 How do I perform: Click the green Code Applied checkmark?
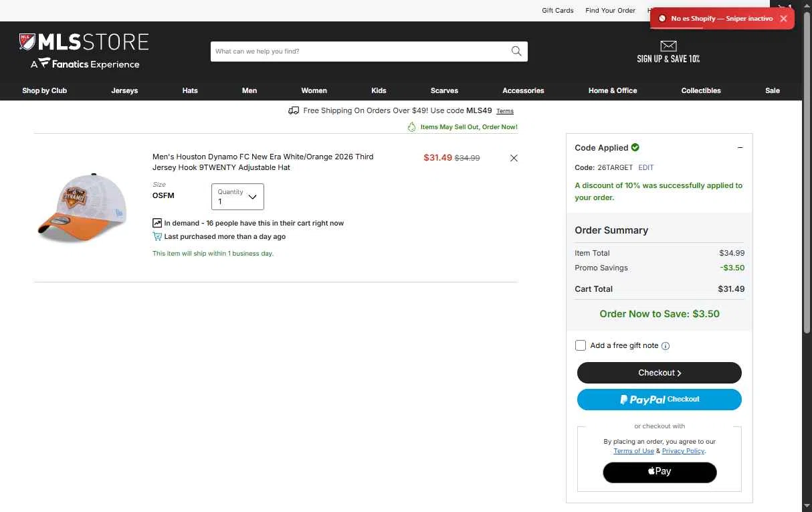point(635,147)
